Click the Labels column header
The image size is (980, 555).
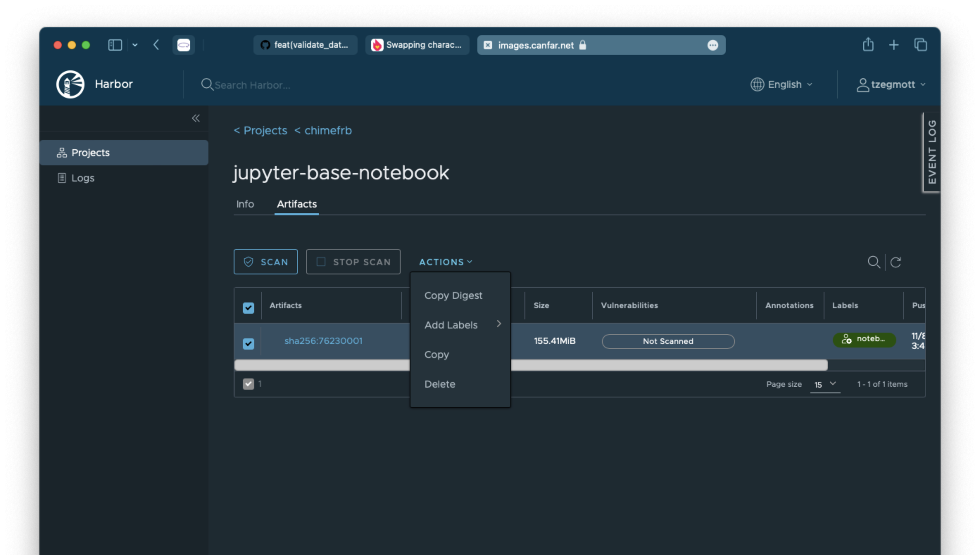coord(844,305)
